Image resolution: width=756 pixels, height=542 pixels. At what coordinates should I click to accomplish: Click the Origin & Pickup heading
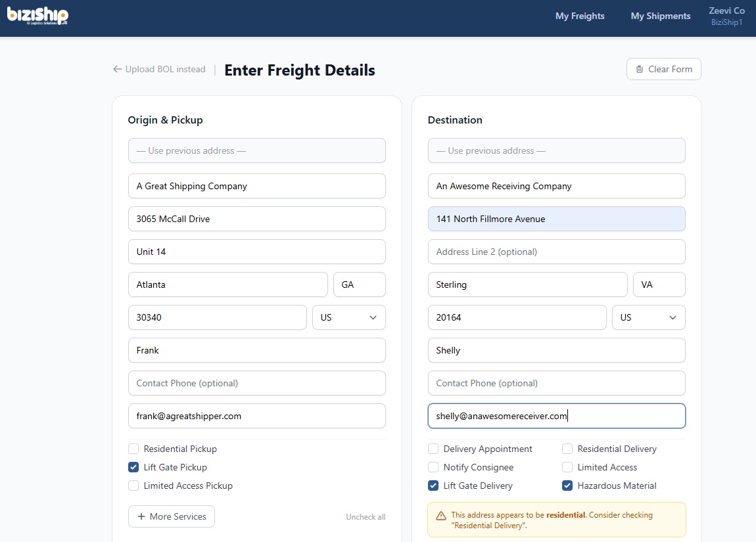tap(166, 120)
